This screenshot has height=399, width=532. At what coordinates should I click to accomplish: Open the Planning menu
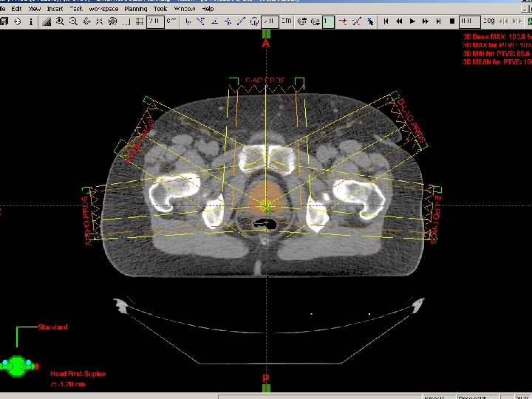[136, 9]
